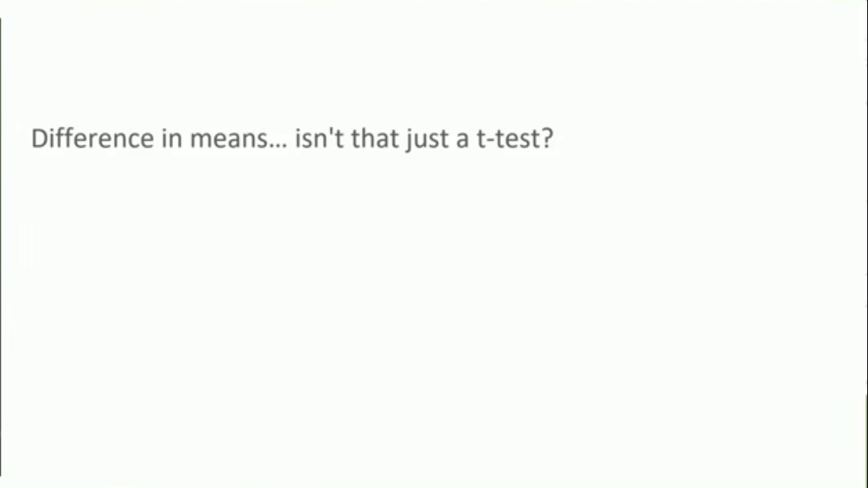Click the blank slide area below the text
The height and width of the screenshot is (488, 868).
[x=433, y=326]
